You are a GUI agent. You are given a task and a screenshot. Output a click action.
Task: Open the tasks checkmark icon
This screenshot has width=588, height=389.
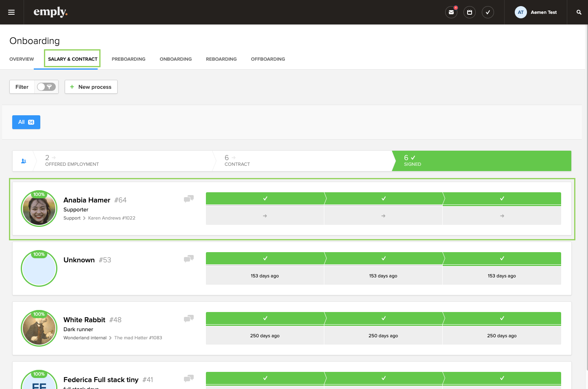pos(487,12)
